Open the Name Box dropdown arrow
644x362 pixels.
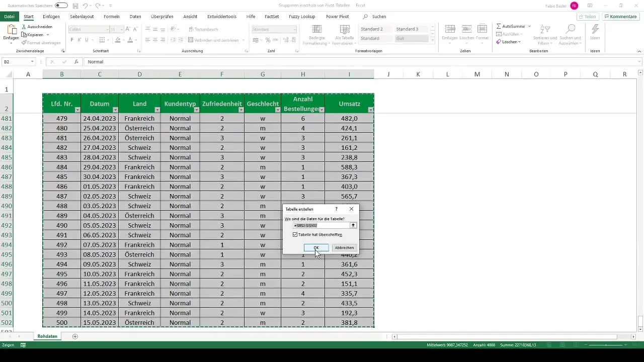(x=32, y=62)
